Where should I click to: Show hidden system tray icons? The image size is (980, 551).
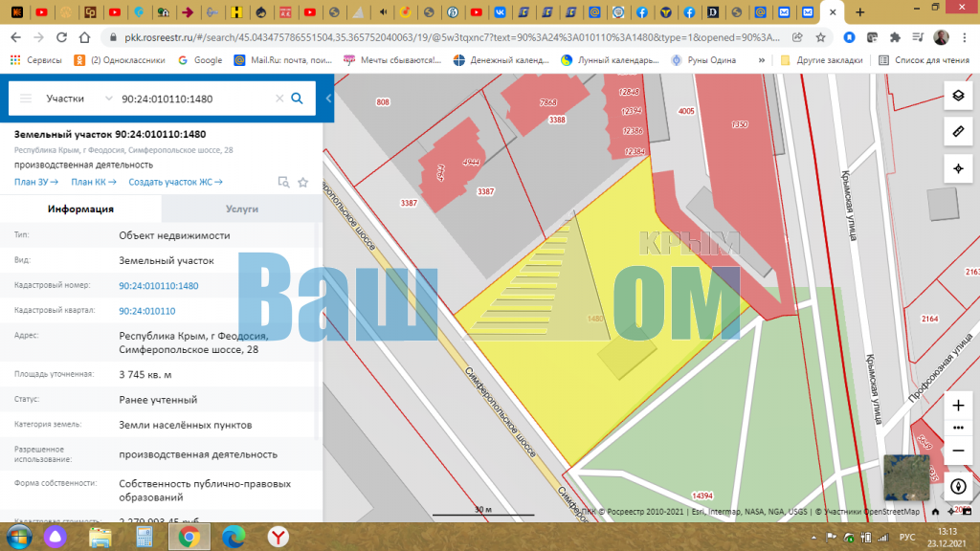click(813, 538)
